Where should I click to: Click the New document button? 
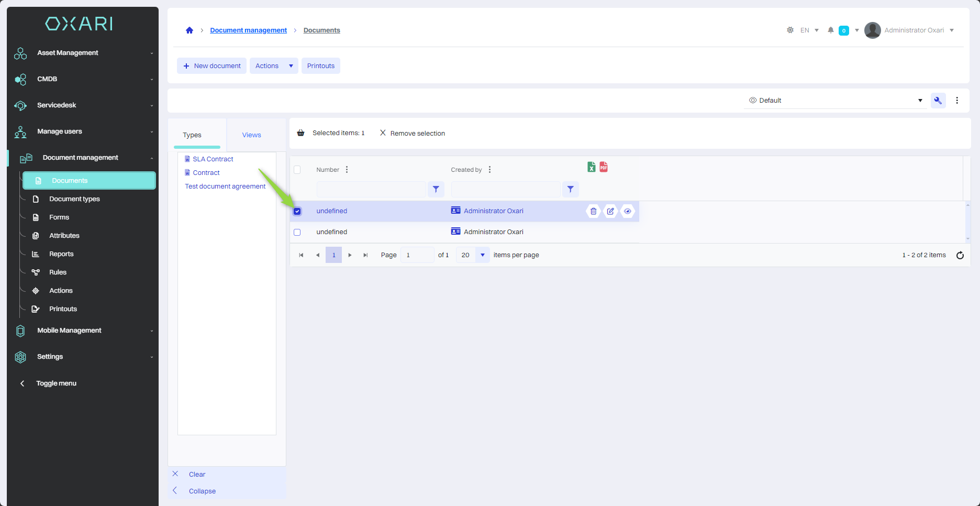point(212,66)
